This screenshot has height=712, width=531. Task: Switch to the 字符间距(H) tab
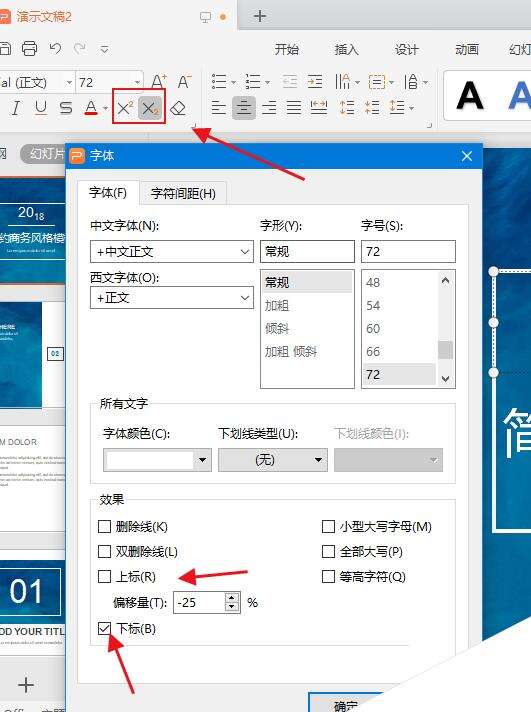[x=183, y=193]
